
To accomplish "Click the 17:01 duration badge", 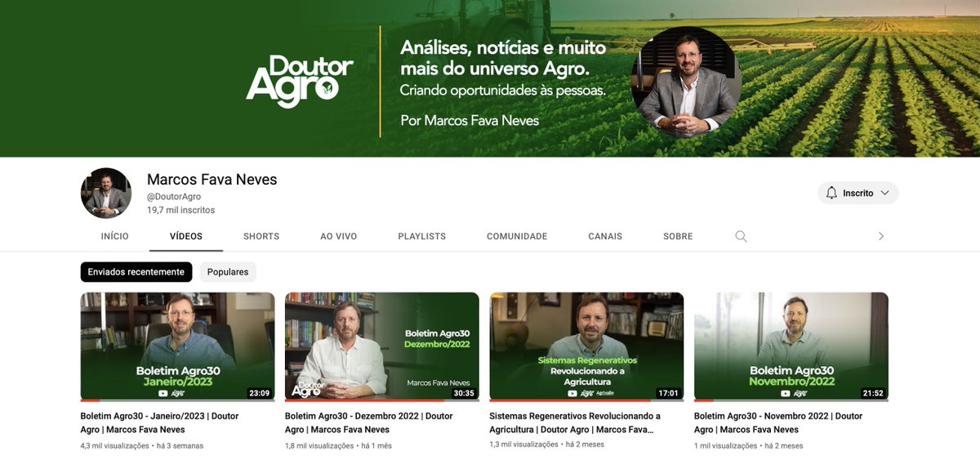I will pos(668,393).
